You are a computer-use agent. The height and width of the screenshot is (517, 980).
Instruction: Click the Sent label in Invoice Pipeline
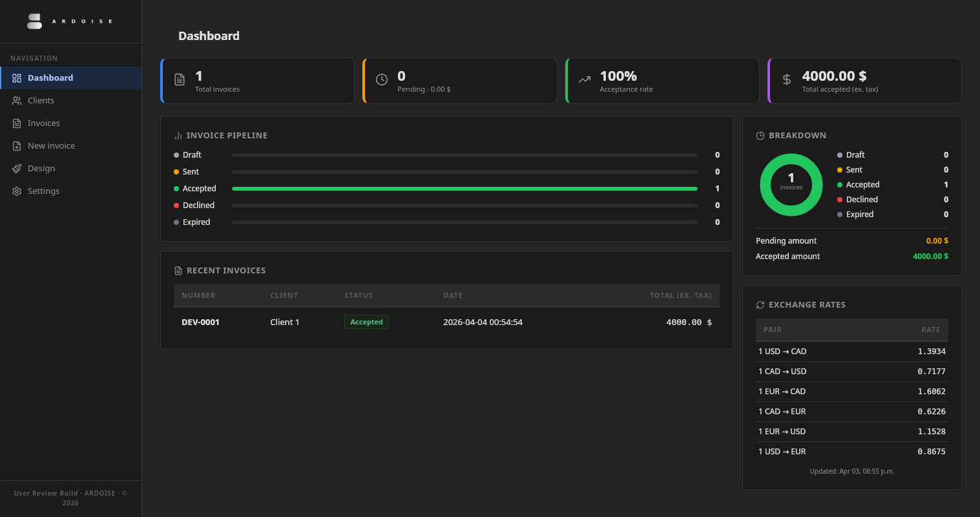pos(191,172)
